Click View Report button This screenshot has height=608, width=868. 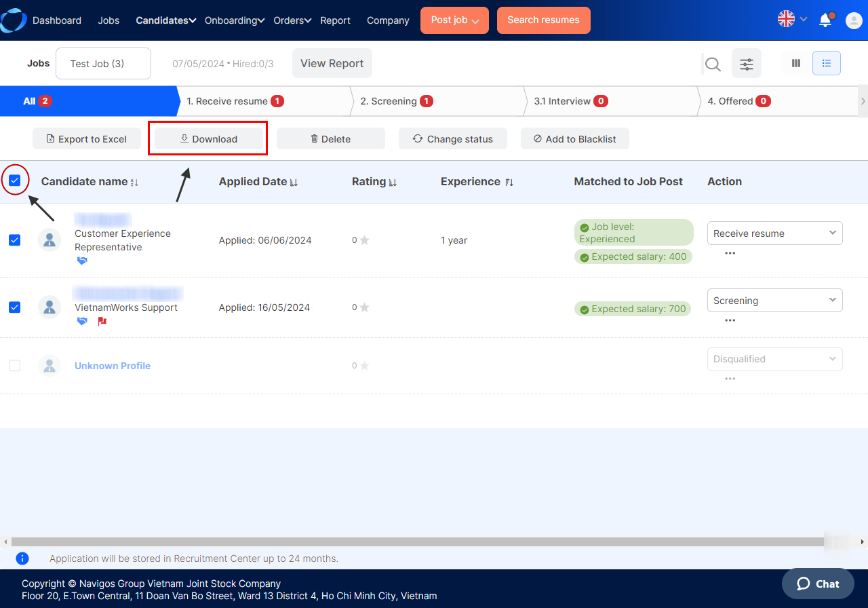click(332, 63)
